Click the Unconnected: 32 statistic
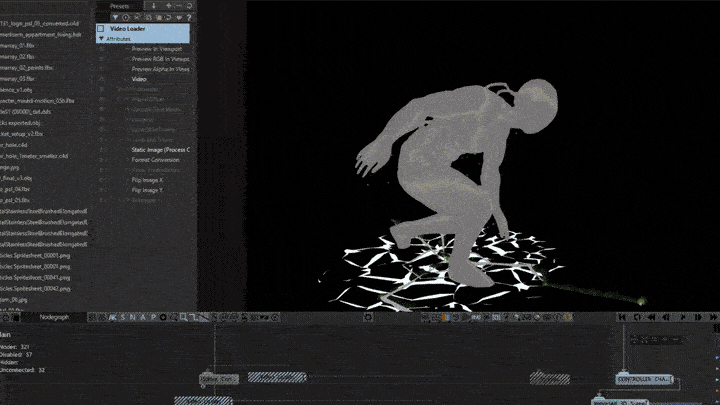The image size is (720, 405). point(22,370)
